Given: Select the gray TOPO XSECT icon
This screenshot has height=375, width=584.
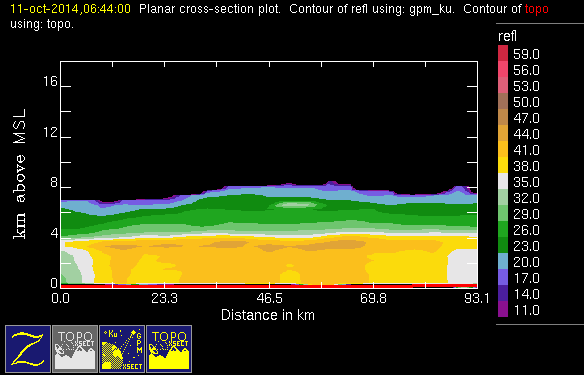Looking at the screenshot, I should click(x=75, y=349).
